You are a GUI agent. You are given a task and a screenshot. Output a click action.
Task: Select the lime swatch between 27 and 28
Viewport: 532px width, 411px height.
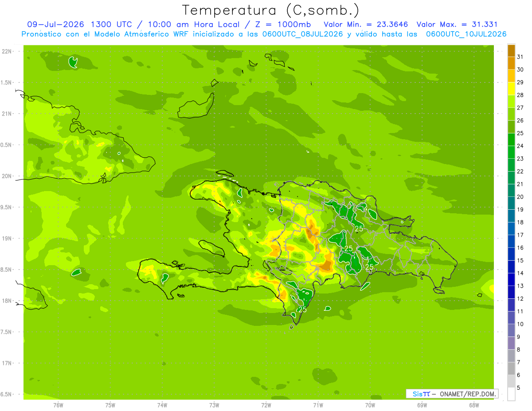point(511,102)
